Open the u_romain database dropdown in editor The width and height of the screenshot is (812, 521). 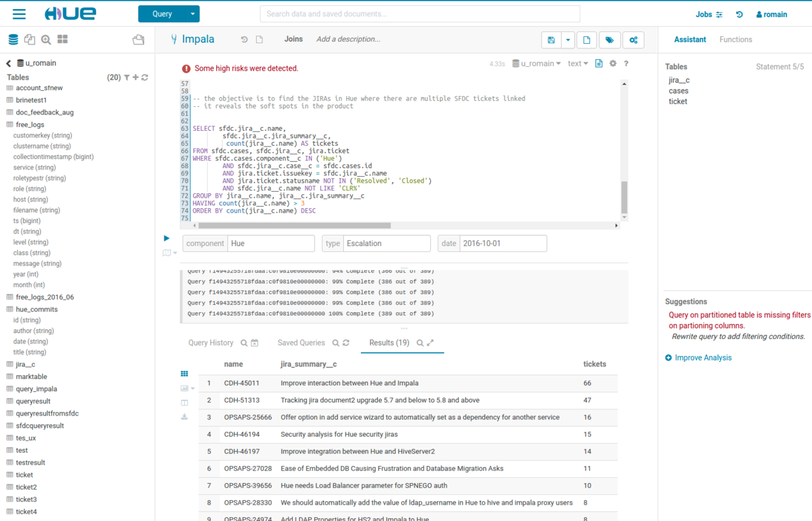(536, 63)
